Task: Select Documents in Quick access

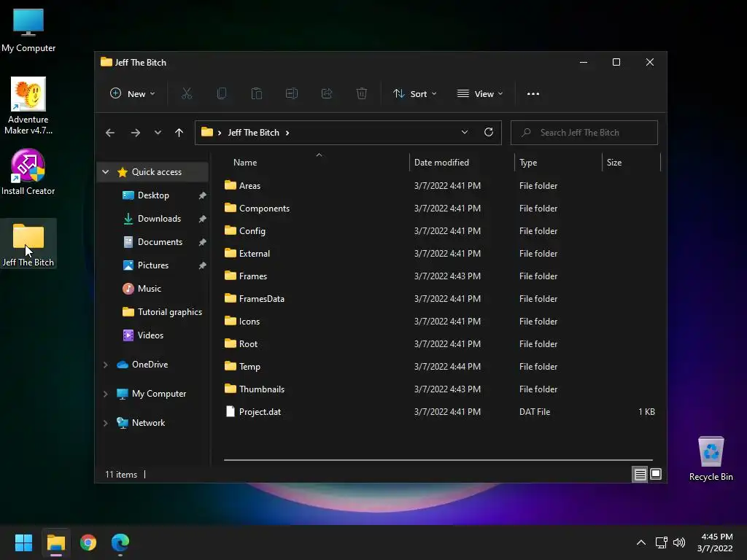Action: (x=153, y=242)
